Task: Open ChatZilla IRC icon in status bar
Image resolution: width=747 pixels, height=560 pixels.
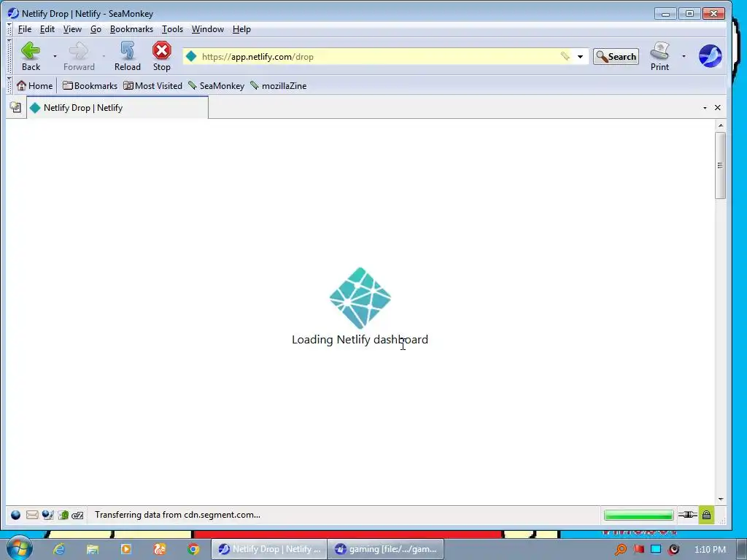Action: pyautogui.click(x=77, y=515)
